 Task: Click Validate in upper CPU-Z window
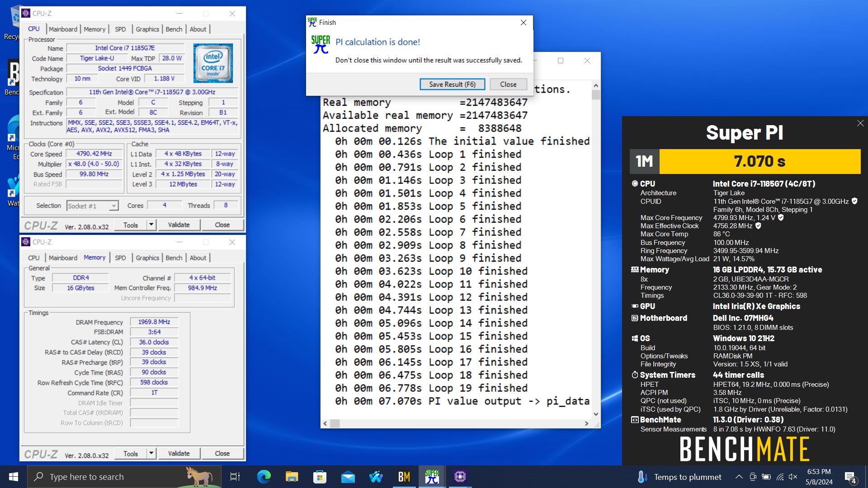179,225
